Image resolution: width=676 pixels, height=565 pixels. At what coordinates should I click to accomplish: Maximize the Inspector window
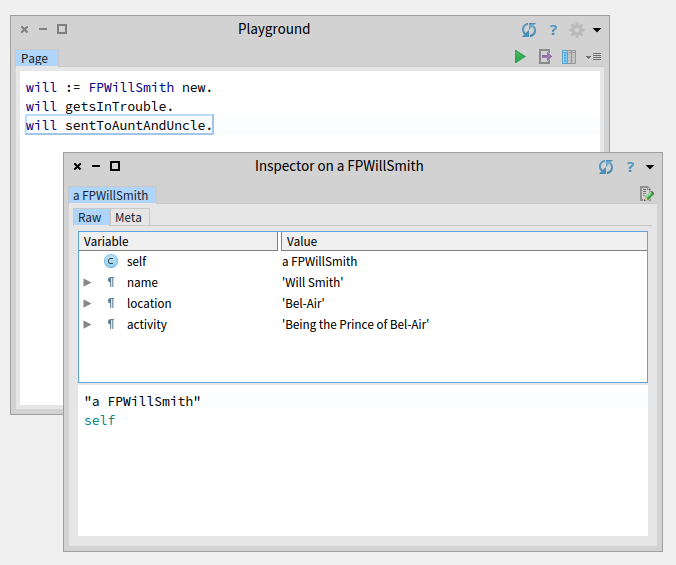[x=115, y=166]
